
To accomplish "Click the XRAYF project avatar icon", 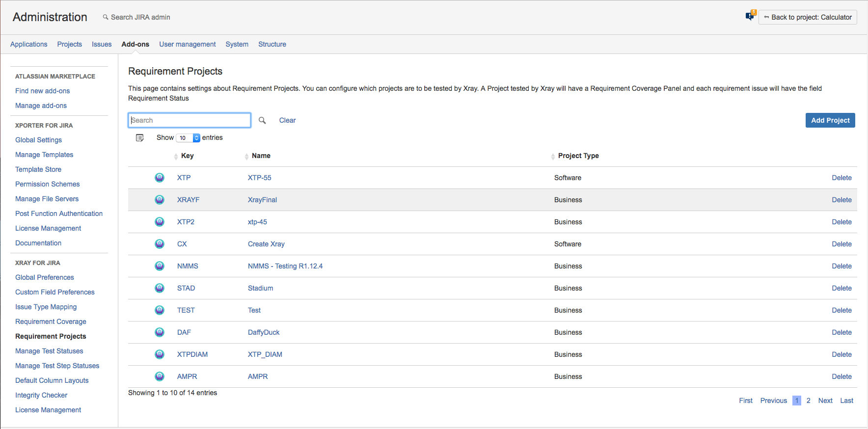I will [160, 200].
